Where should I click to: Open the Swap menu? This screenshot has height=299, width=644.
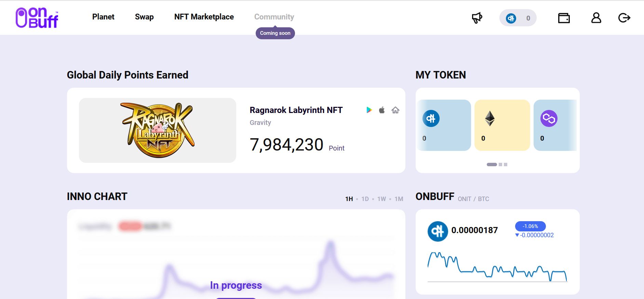(x=144, y=17)
